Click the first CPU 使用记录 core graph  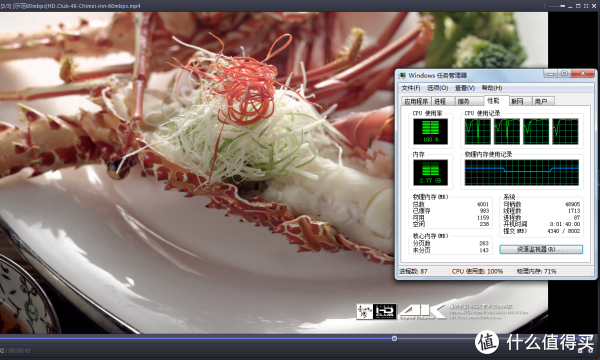pos(478,131)
